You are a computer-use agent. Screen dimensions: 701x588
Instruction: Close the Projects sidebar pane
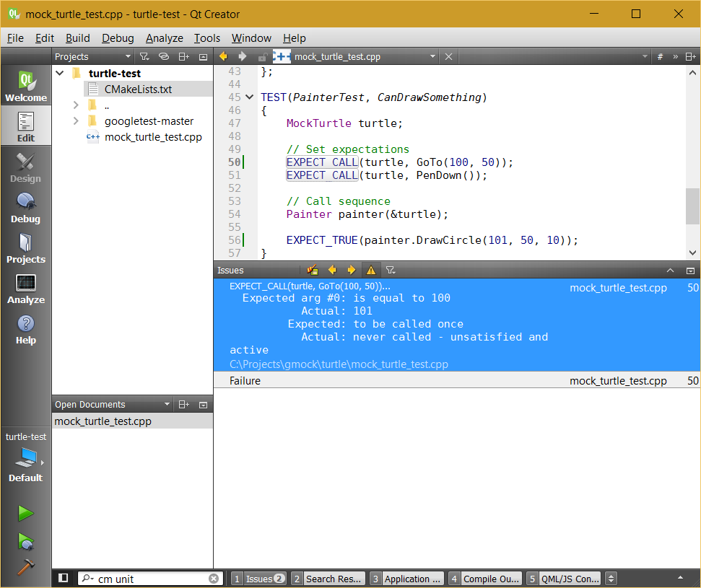203,57
